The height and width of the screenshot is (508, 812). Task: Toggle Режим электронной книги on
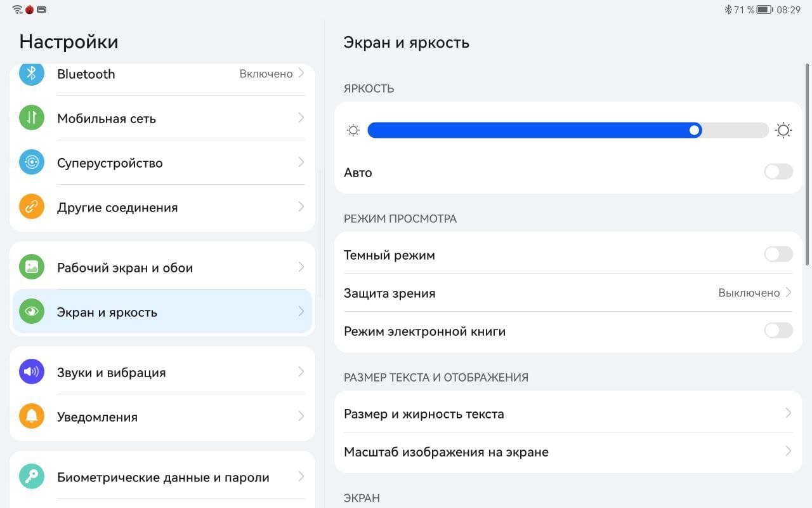[x=778, y=331]
